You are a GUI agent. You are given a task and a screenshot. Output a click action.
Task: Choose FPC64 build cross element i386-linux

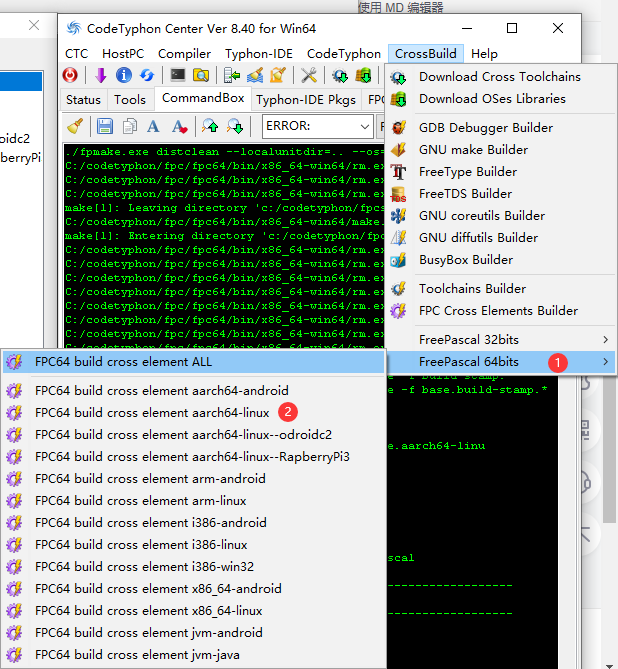click(194, 545)
